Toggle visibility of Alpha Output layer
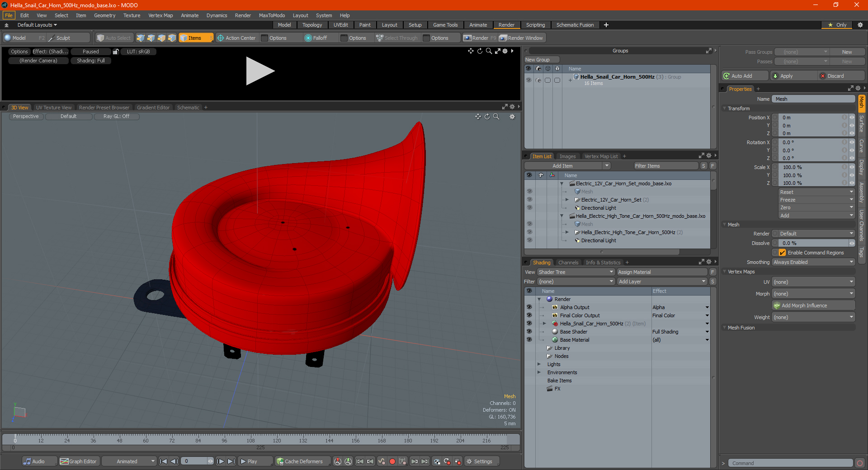 [529, 307]
